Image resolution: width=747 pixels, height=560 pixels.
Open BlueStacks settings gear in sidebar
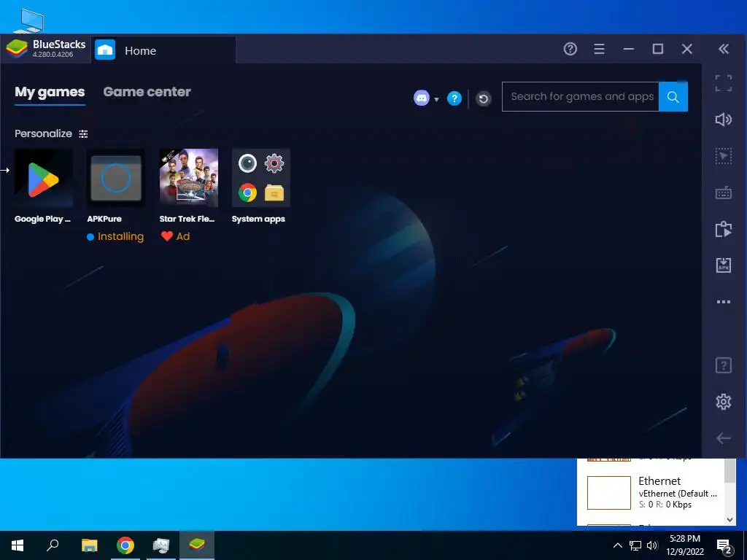724,402
